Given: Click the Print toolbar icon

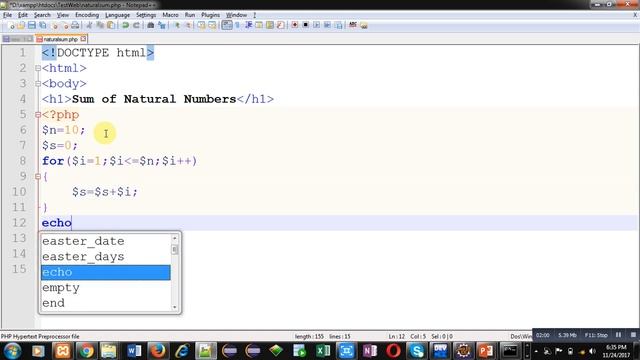Looking at the screenshot, I should click(75, 25).
